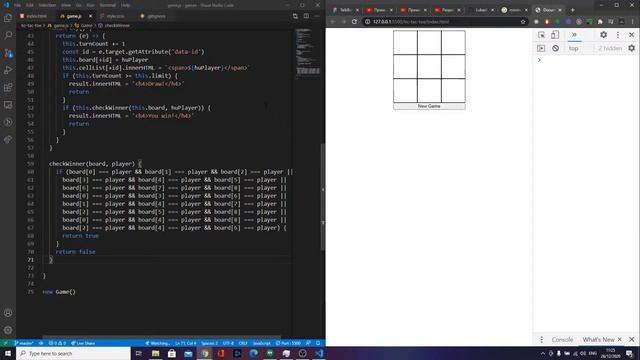Open the Terminal menu in VS Code

click(x=108, y=5)
